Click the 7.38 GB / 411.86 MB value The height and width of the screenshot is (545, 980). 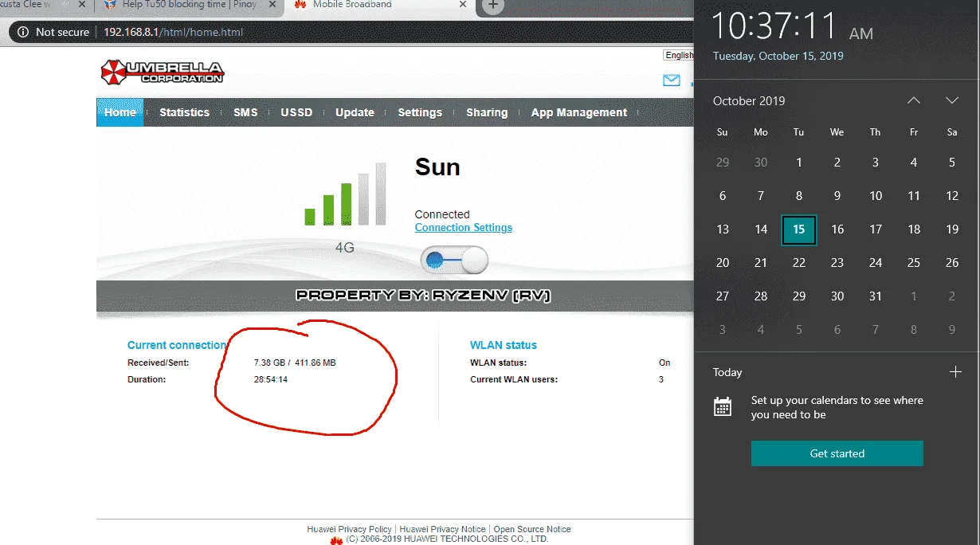coord(295,363)
